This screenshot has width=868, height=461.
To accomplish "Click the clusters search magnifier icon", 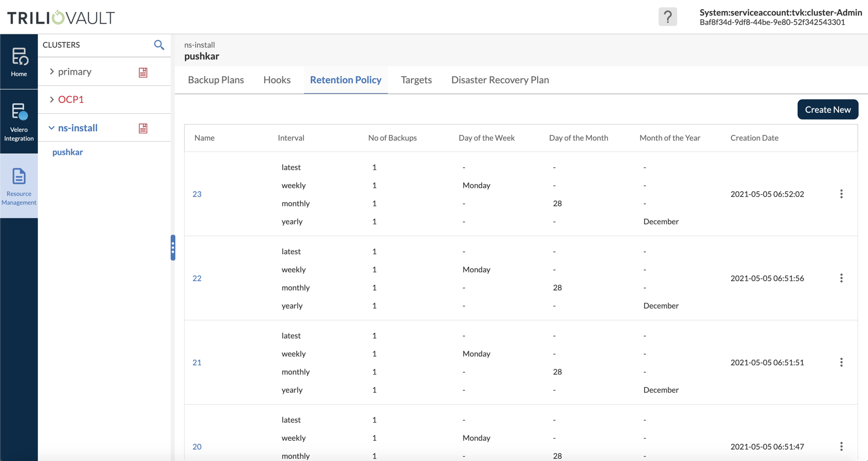I will pyautogui.click(x=159, y=45).
